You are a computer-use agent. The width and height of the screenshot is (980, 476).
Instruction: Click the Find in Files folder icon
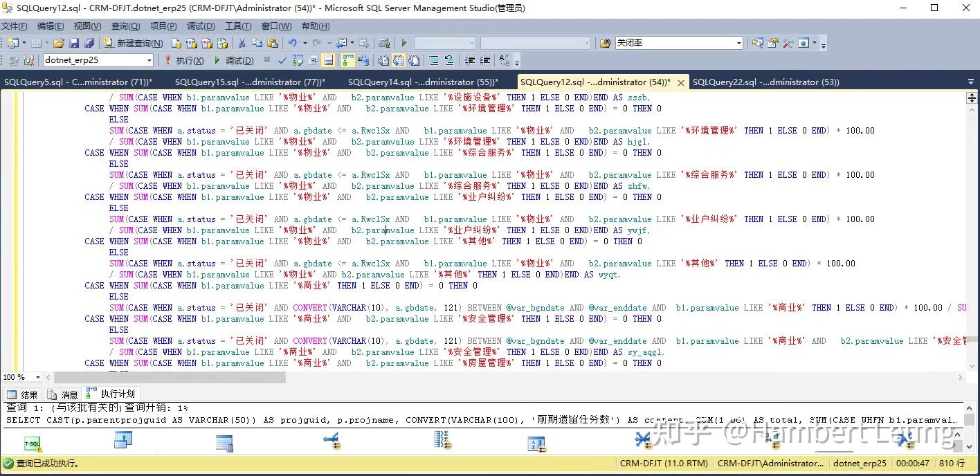[x=604, y=43]
